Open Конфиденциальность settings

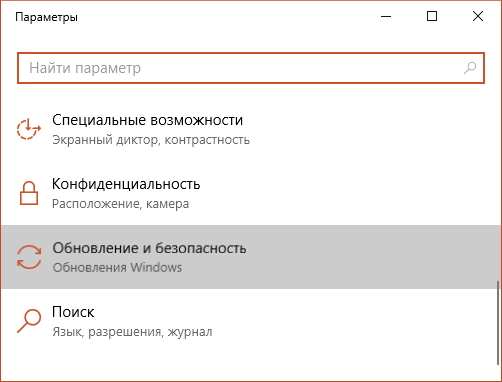(x=251, y=193)
